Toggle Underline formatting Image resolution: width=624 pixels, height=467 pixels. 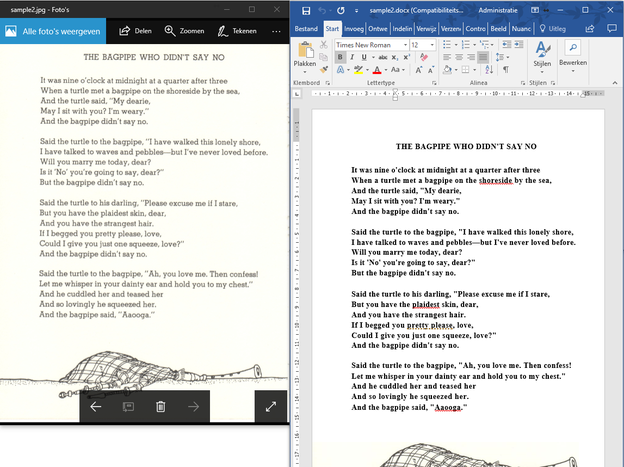[x=364, y=57]
